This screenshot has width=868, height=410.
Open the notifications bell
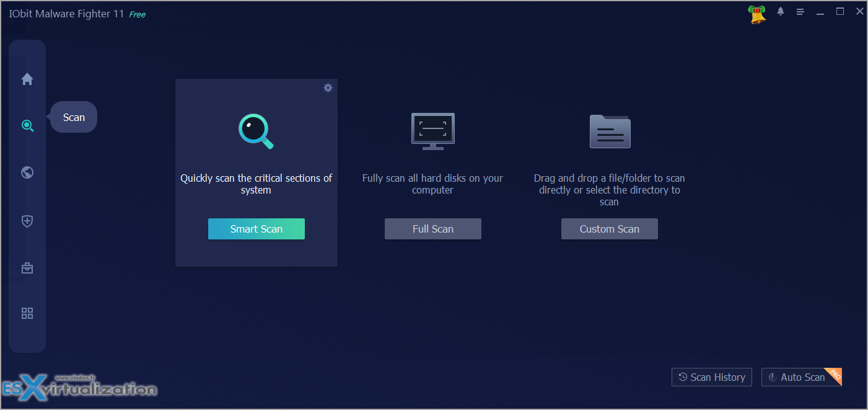[781, 12]
